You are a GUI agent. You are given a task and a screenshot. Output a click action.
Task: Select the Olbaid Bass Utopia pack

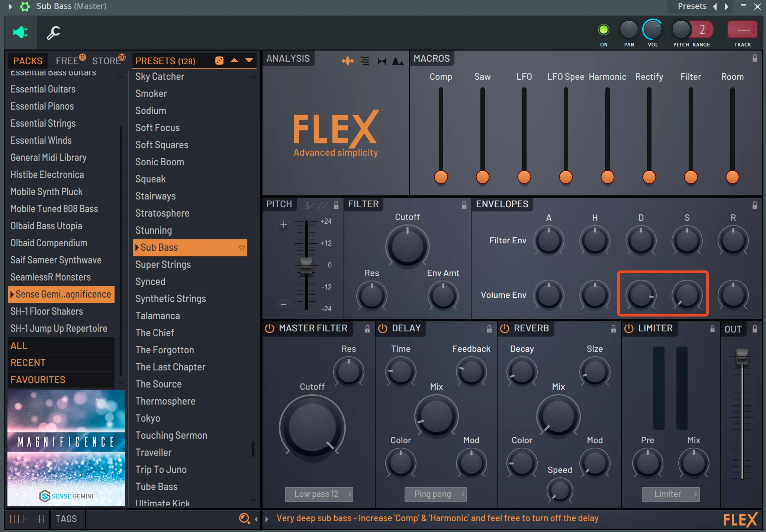click(x=46, y=226)
